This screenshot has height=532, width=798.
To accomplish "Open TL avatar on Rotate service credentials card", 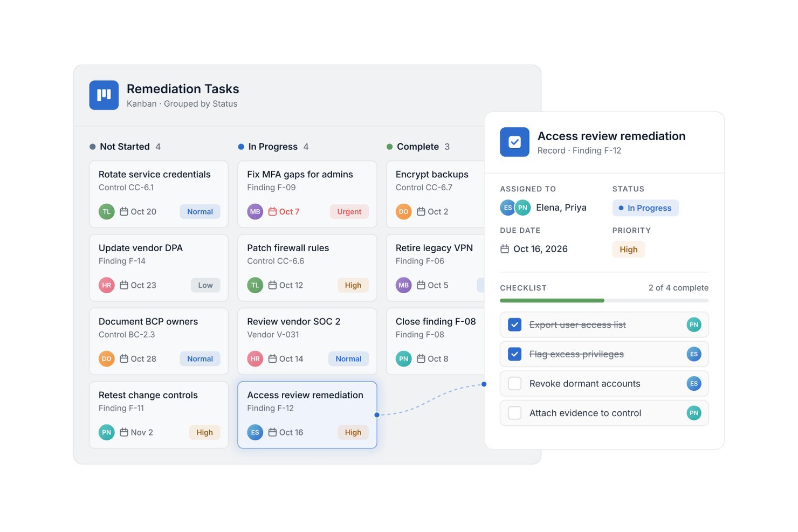I will coord(107,212).
